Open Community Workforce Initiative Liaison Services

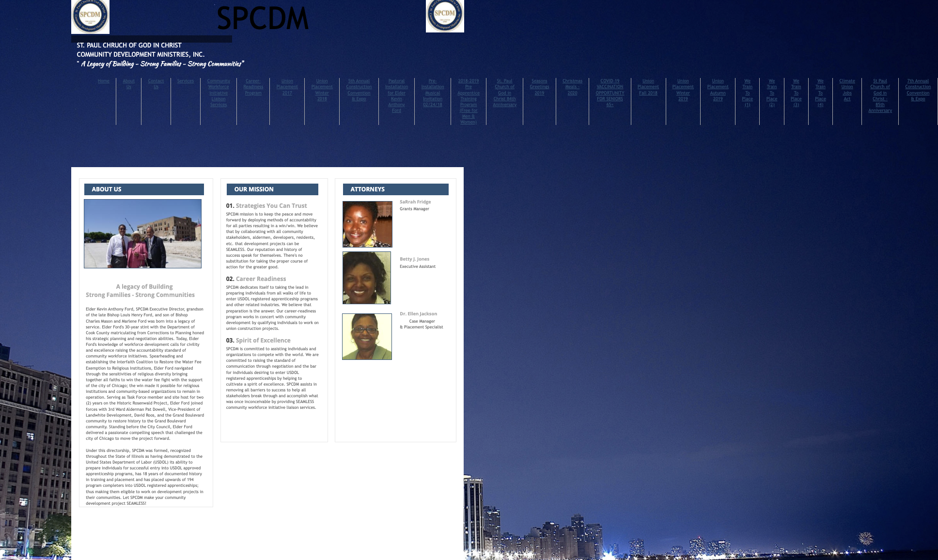tap(219, 93)
